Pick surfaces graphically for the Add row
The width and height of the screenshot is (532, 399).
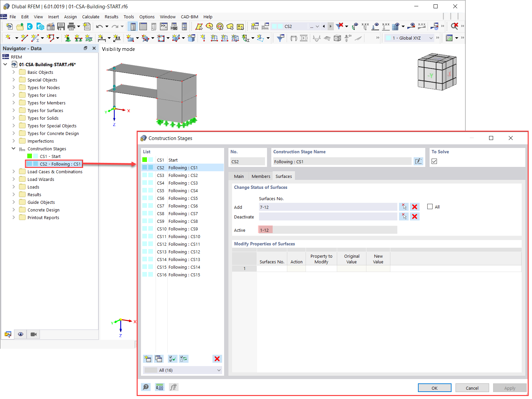click(x=404, y=207)
